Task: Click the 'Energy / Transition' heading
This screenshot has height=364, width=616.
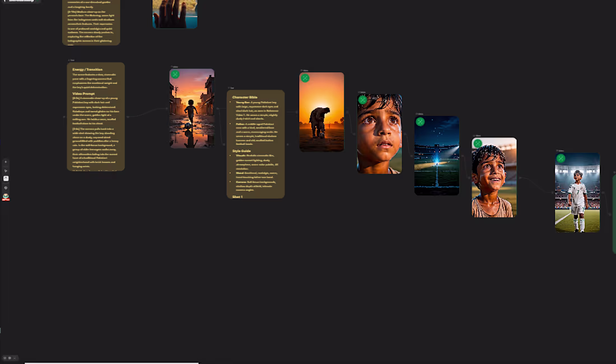Action: (x=87, y=69)
